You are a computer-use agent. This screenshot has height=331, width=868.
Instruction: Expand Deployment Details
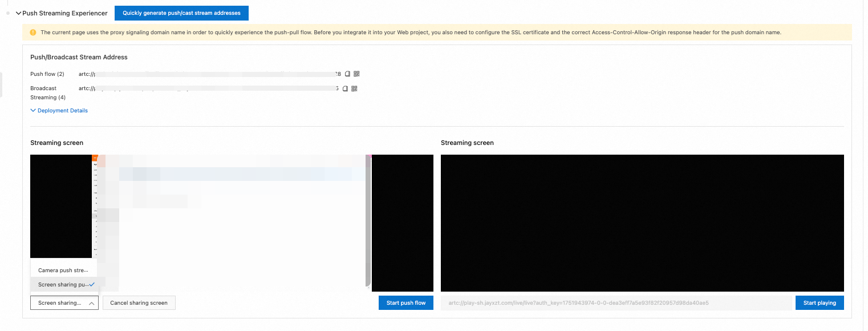click(x=59, y=111)
